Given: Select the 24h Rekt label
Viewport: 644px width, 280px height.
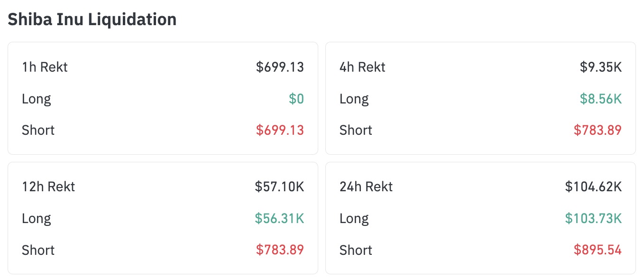Looking at the screenshot, I should 366,187.
